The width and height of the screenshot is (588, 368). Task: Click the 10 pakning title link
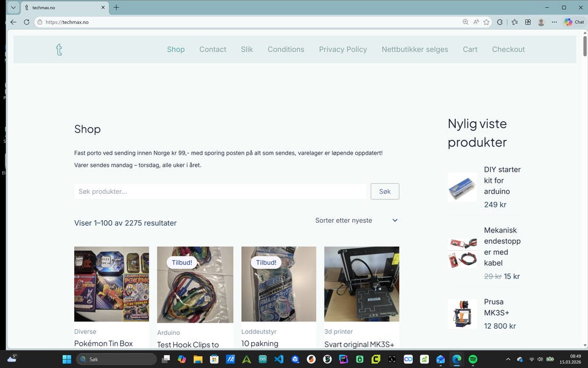[x=260, y=343]
